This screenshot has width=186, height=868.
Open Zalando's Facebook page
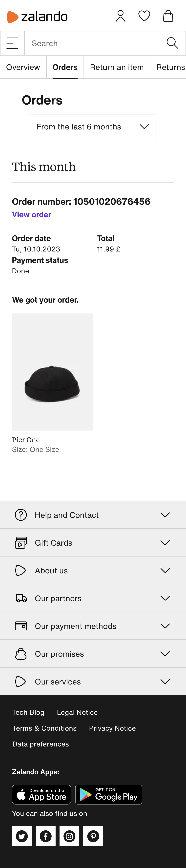pyautogui.click(x=45, y=836)
